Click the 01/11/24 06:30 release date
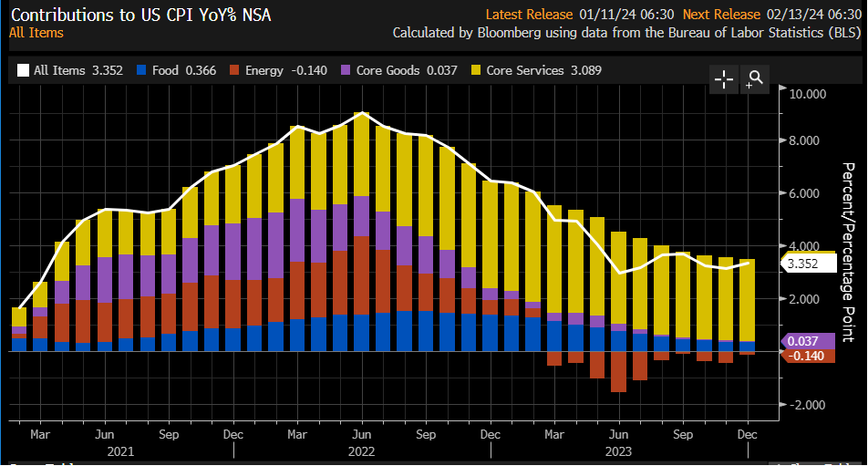The height and width of the screenshot is (466, 868). pos(626,15)
